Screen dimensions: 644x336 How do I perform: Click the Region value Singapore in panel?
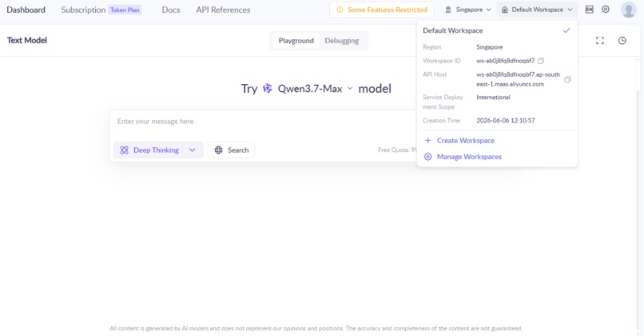pos(490,47)
